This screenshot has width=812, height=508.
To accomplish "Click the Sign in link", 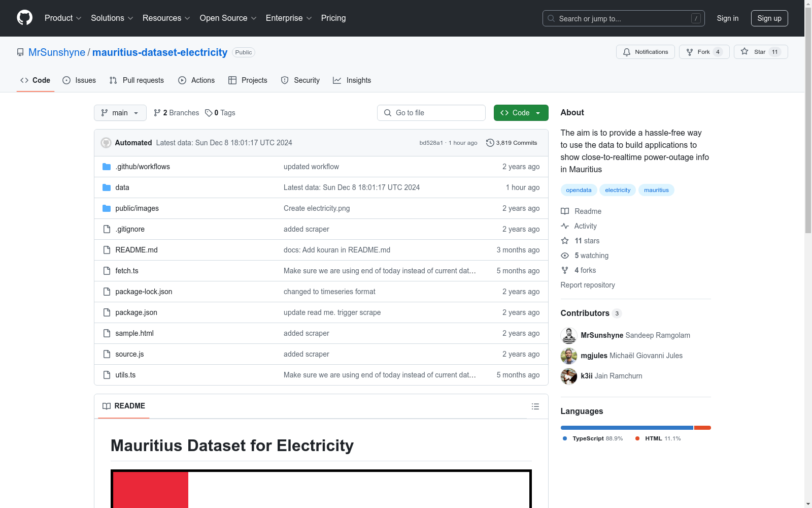I will pos(728,18).
